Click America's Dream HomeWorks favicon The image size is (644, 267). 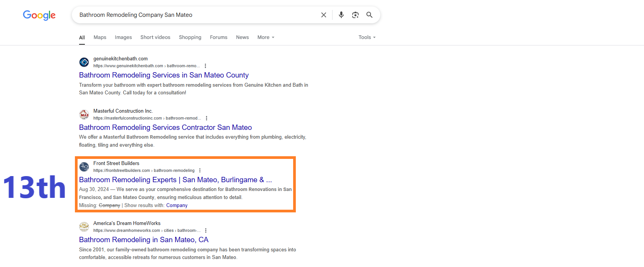pos(84,227)
